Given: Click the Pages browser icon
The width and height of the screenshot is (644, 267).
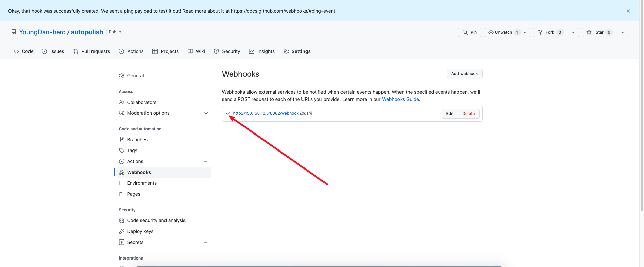Looking at the screenshot, I should click(122, 194).
